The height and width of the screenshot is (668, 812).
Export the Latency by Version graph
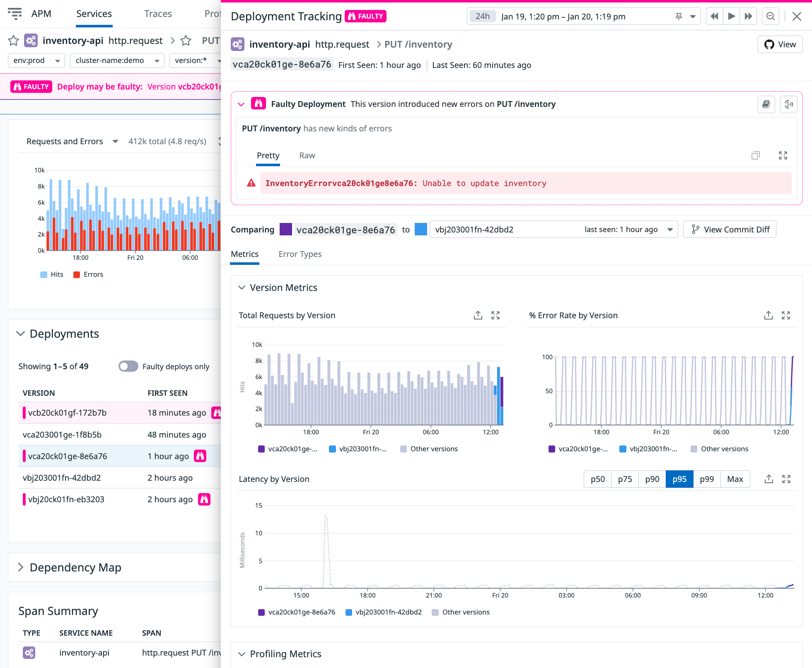tap(769, 479)
